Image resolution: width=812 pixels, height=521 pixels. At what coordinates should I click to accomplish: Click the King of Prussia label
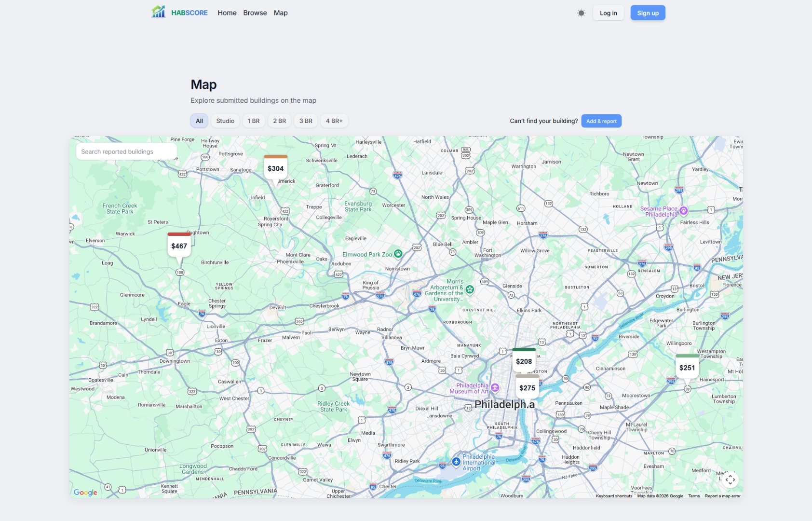pyautogui.click(x=371, y=285)
